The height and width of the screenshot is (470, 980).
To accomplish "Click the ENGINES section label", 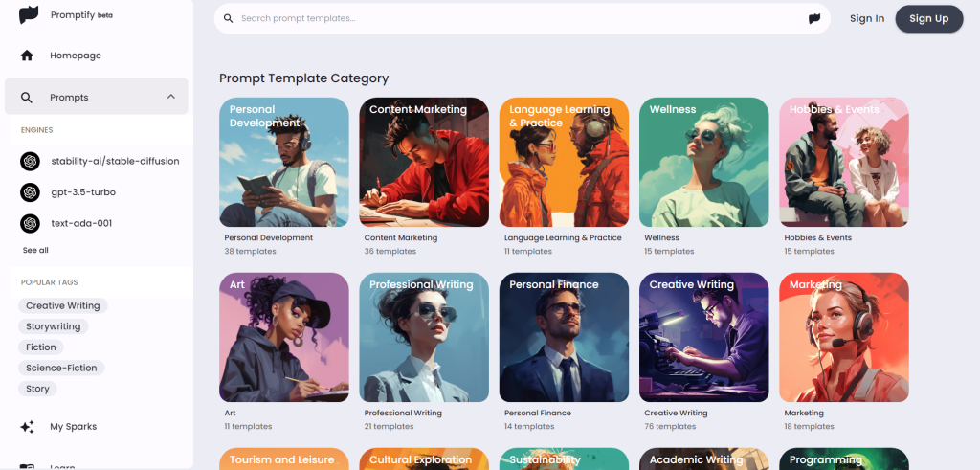I will (x=37, y=130).
